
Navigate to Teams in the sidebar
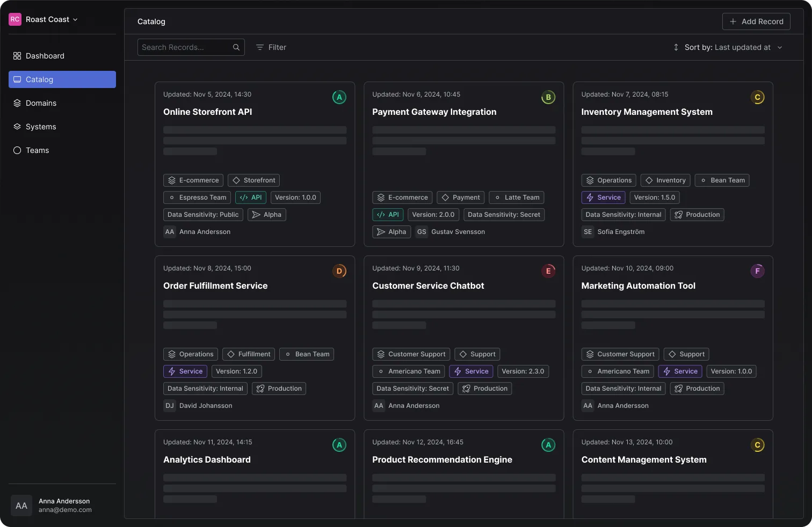(x=37, y=150)
